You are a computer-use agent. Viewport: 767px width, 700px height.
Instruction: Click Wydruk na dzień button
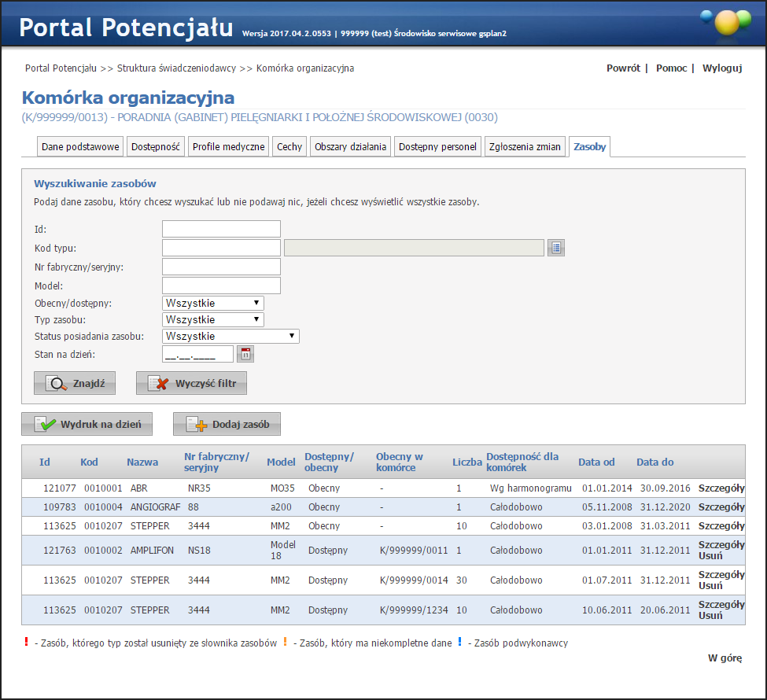(x=87, y=424)
